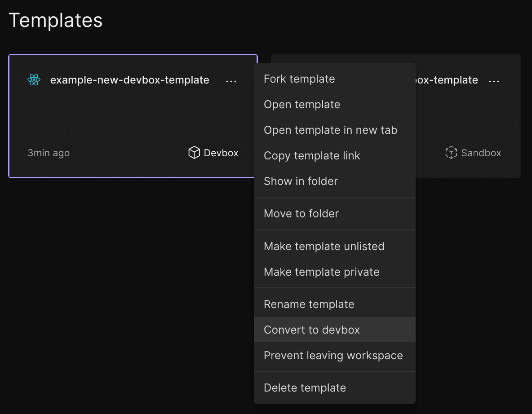
Task: Select Show in folder
Action: click(x=301, y=181)
